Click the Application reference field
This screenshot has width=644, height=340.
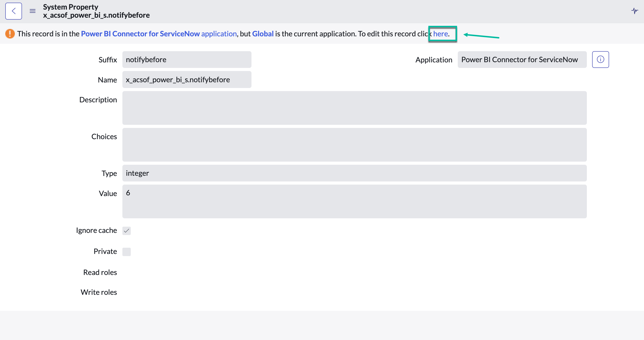click(x=522, y=60)
